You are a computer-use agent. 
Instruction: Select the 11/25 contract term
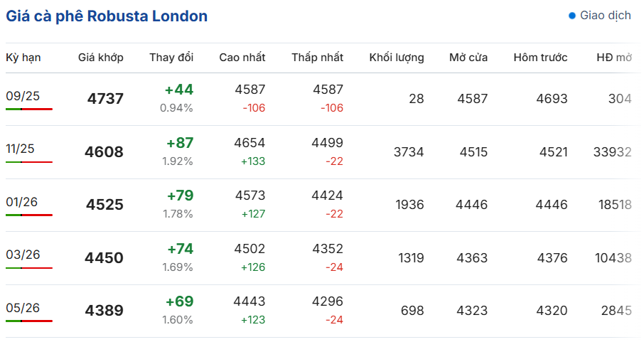tap(20, 149)
